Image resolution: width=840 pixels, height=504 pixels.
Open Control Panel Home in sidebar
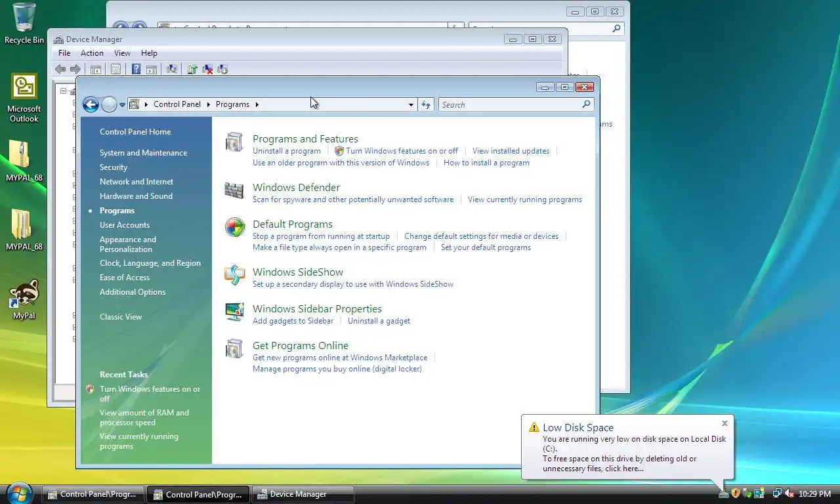point(135,132)
